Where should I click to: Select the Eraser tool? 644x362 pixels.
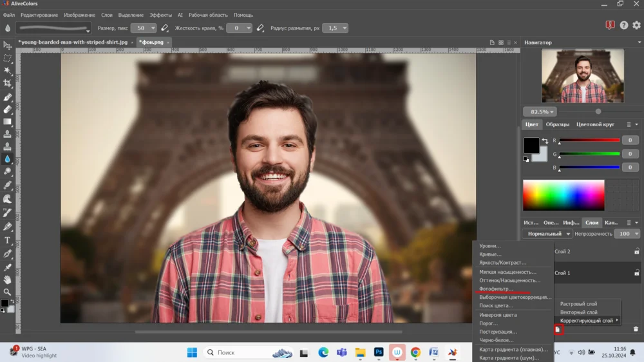tap(7, 110)
